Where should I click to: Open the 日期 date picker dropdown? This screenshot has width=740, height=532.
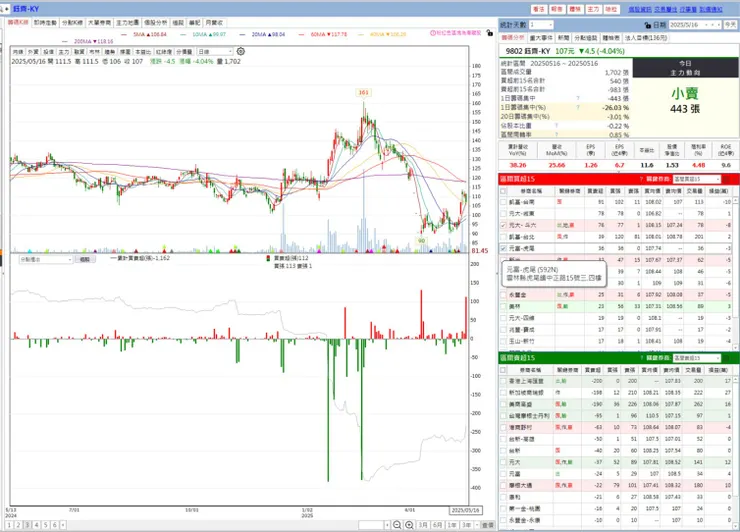[718, 25]
